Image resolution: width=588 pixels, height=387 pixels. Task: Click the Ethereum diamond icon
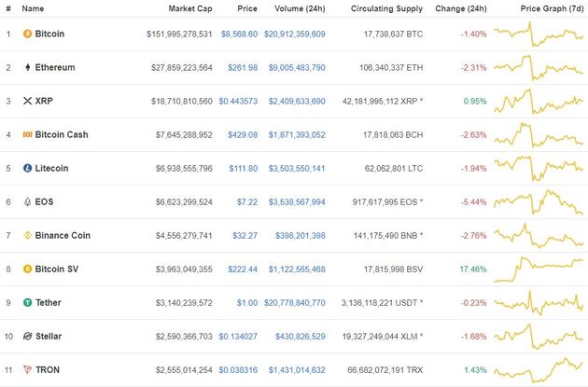point(27,67)
